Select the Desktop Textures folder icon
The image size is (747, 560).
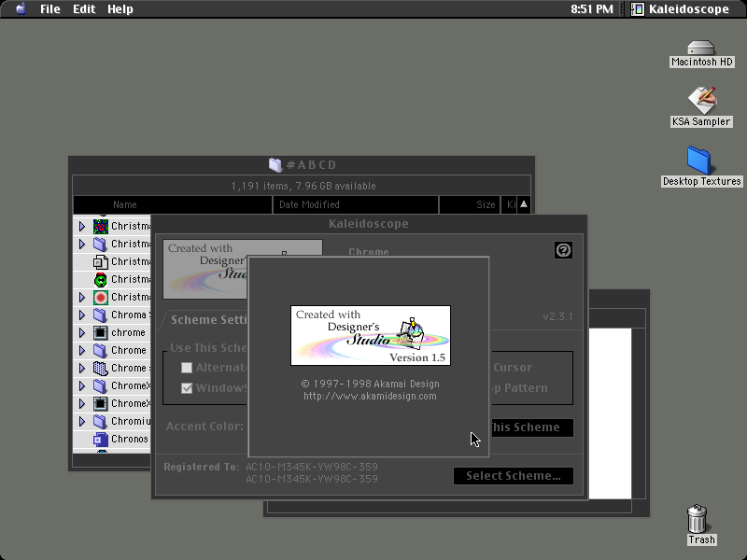click(x=698, y=161)
